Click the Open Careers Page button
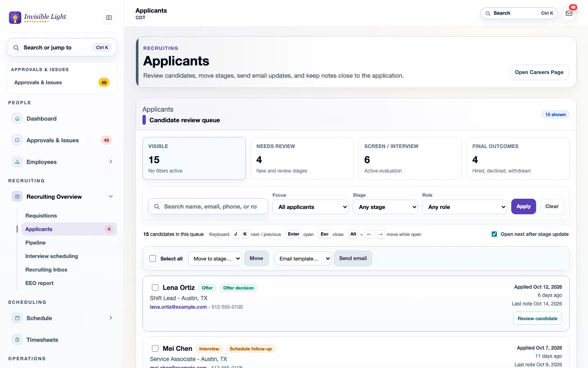Screen dimensions: 588x368 coord(539,72)
